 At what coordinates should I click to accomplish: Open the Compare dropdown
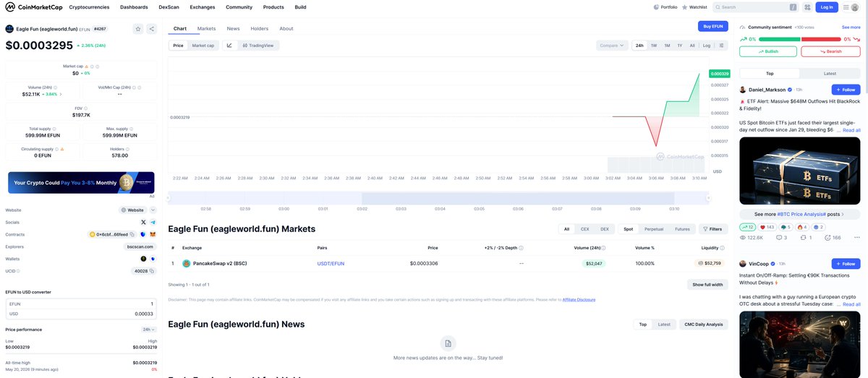(x=612, y=45)
